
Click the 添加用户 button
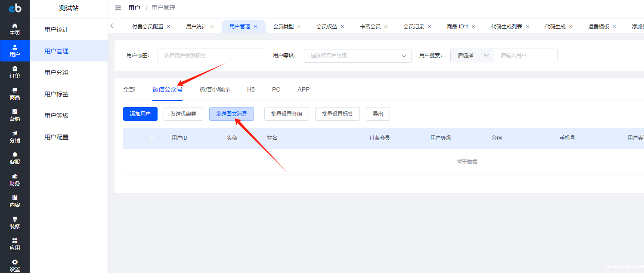coord(140,114)
